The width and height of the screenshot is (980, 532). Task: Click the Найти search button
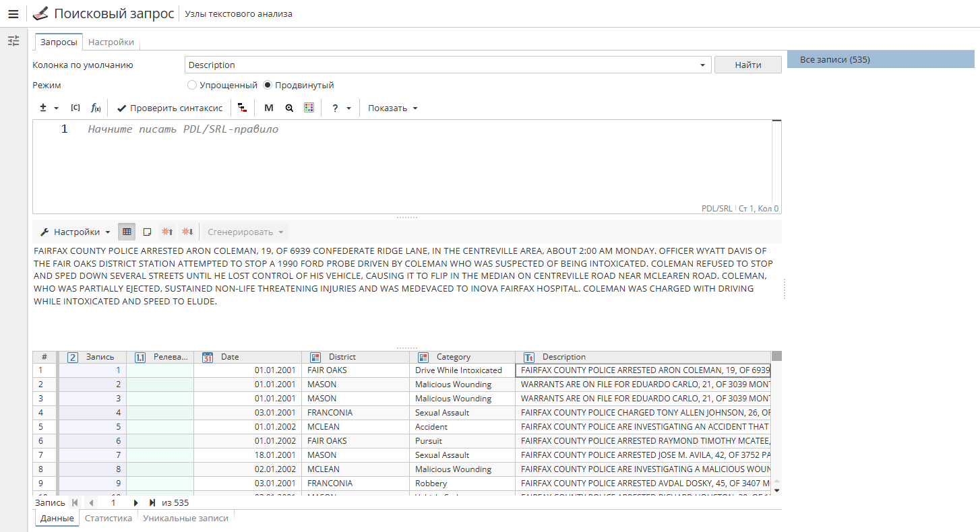[x=748, y=65]
